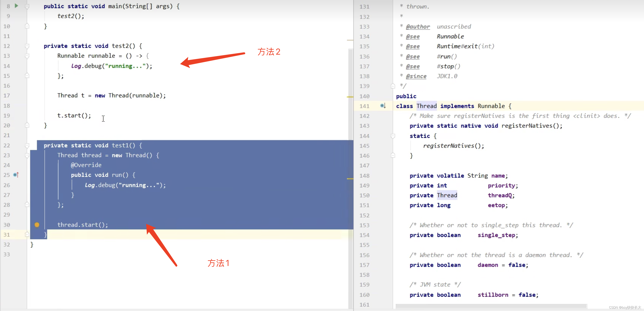644x311 pixels.
Task: Collapse the main method fold marker on line 8
Action: click(x=27, y=6)
